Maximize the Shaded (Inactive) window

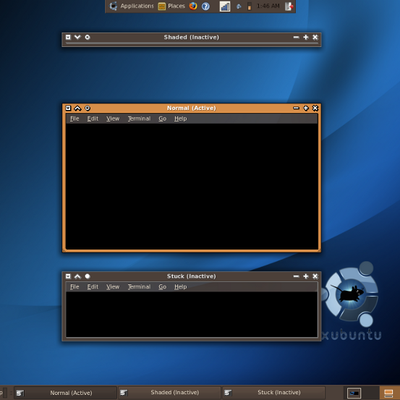(x=306, y=37)
